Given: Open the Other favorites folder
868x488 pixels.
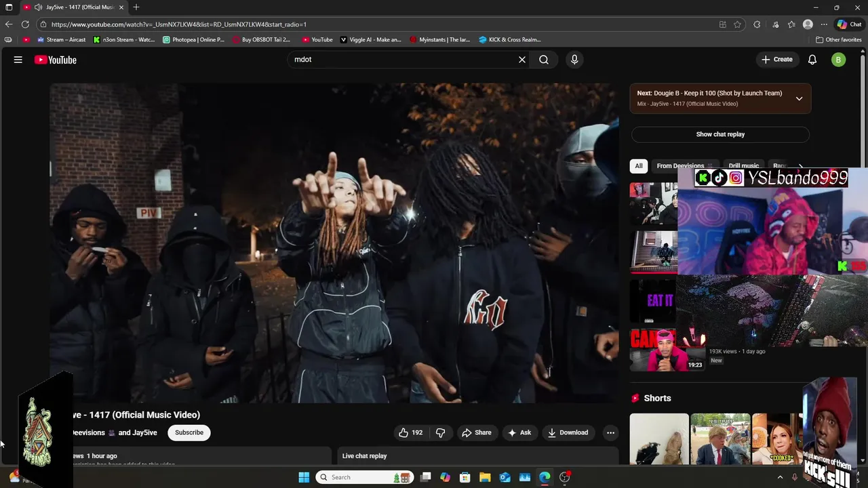Looking at the screenshot, I should click(x=839, y=40).
